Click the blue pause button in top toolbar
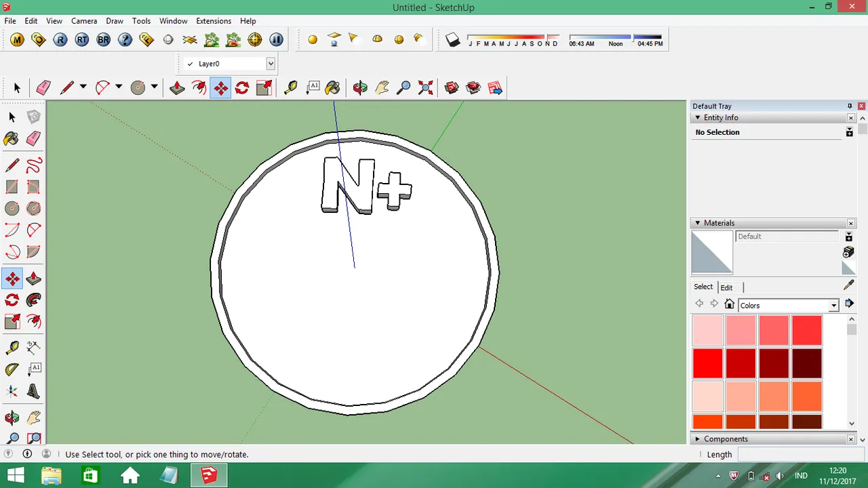The width and height of the screenshot is (868, 488). click(x=276, y=40)
